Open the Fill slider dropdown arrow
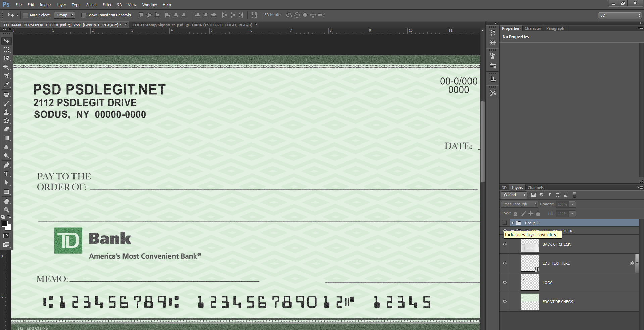 pos(573,214)
